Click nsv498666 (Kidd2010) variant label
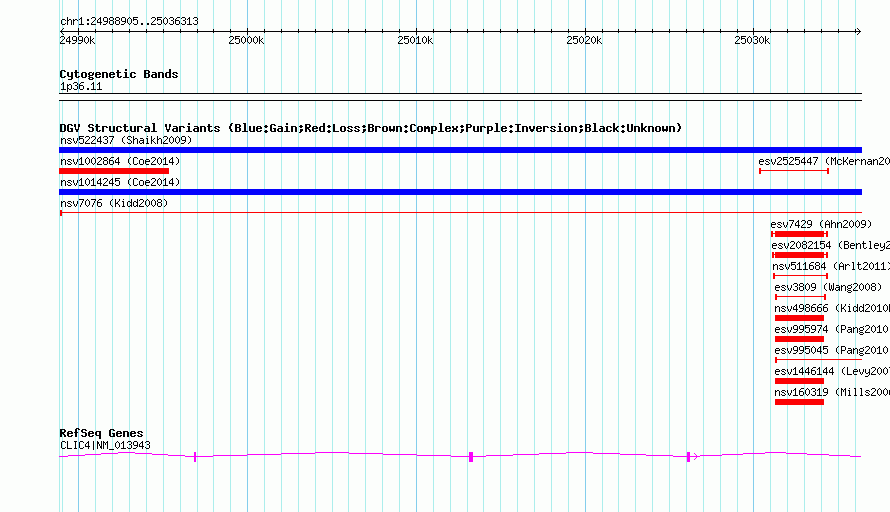This screenshot has height=512, width=890. pyautogui.click(x=832, y=308)
